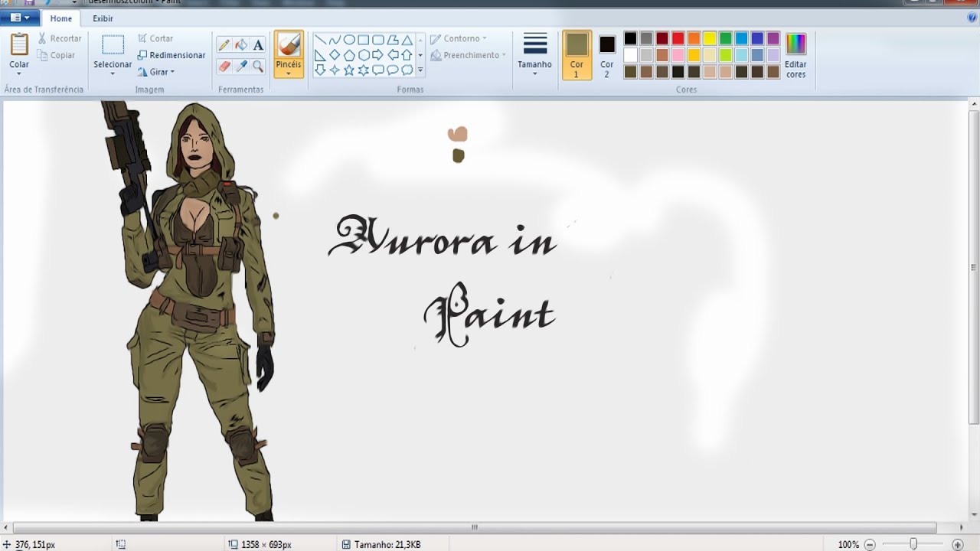Choose the down arrow shape
The height and width of the screenshot is (551, 980).
click(320, 70)
